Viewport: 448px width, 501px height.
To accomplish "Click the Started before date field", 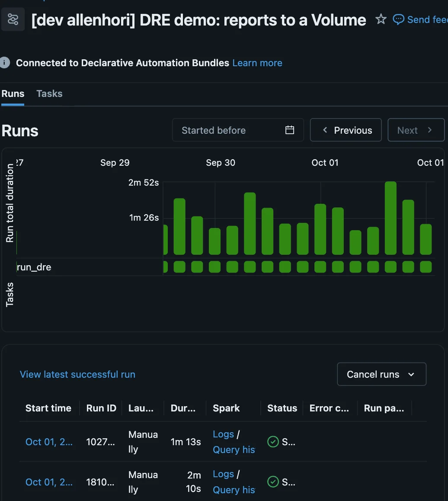I will (x=238, y=130).
